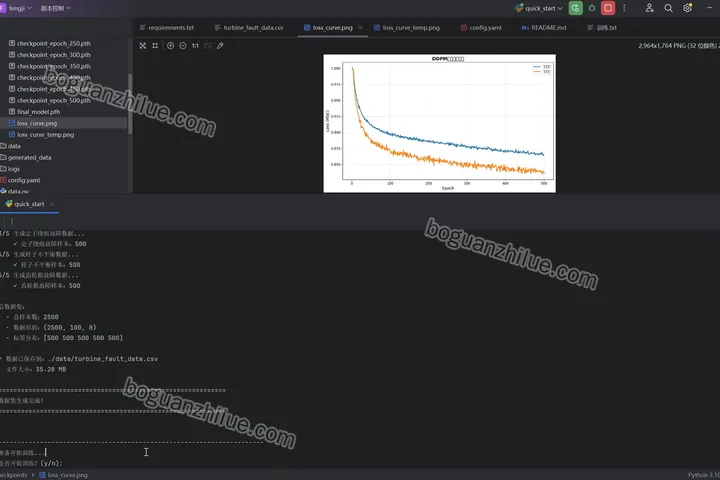Click the Python interpreter status entry
720x480 pixels.
pyautogui.click(x=703, y=475)
